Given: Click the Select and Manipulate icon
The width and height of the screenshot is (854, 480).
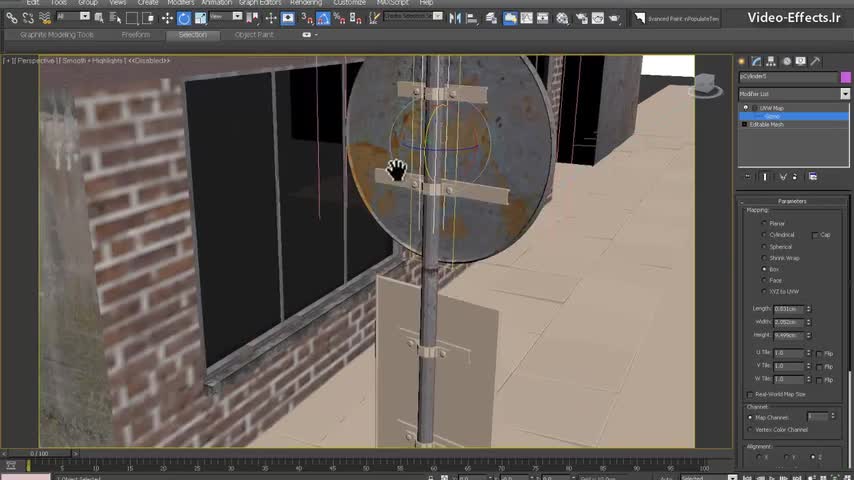Looking at the screenshot, I should point(271,18).
